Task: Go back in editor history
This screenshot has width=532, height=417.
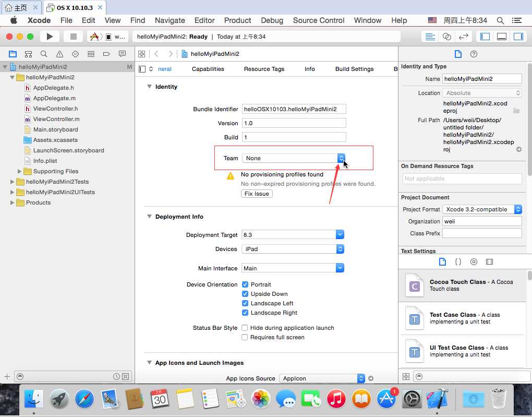Action: (x=156, y=54)
